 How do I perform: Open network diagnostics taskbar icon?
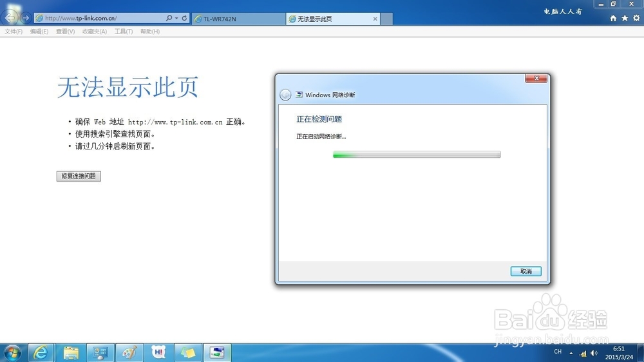point(217,352)
